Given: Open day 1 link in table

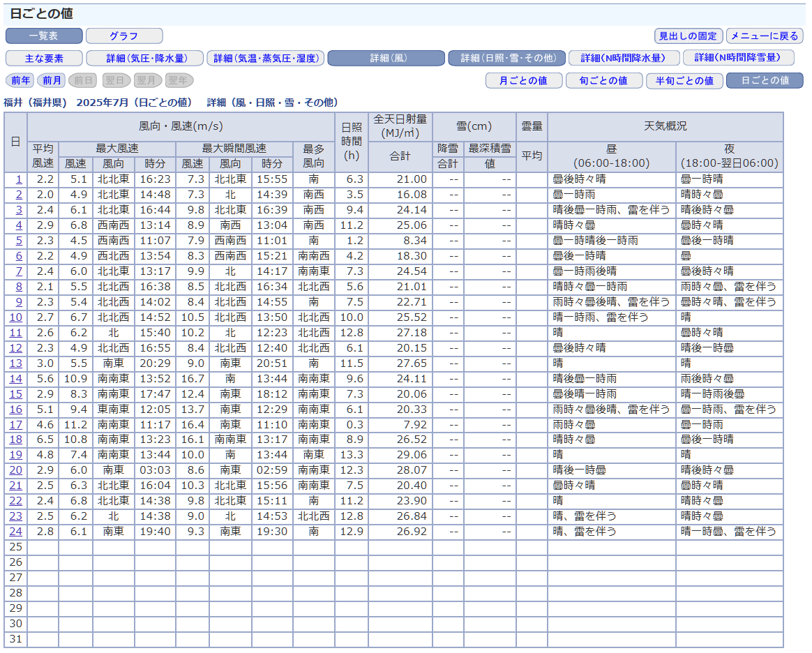Looking at the screenshot, I should [19, 179].
